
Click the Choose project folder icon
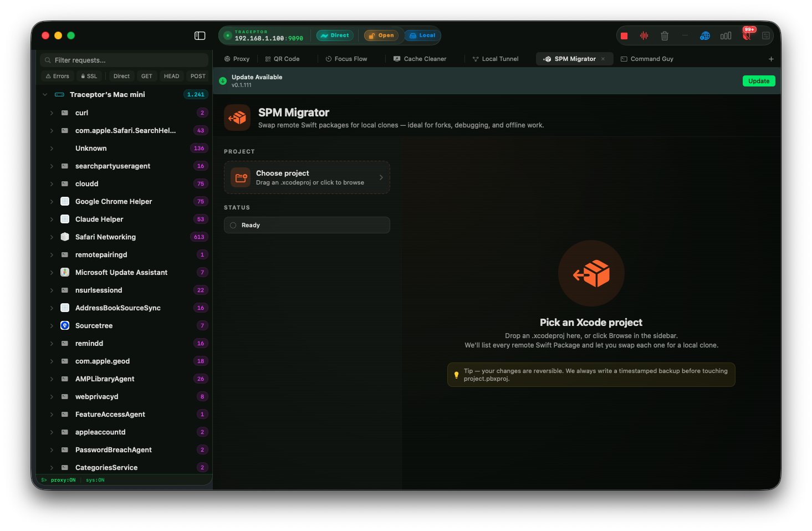coord(241,177)
